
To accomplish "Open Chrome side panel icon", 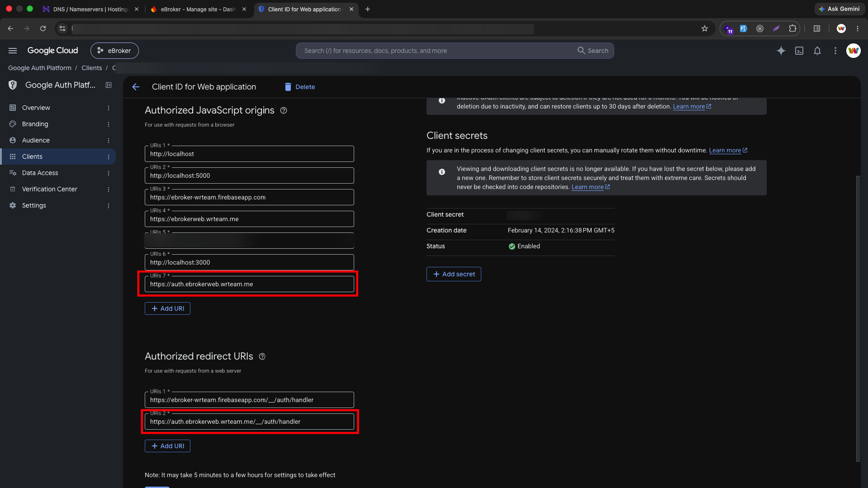I will (x=817, y=28).
